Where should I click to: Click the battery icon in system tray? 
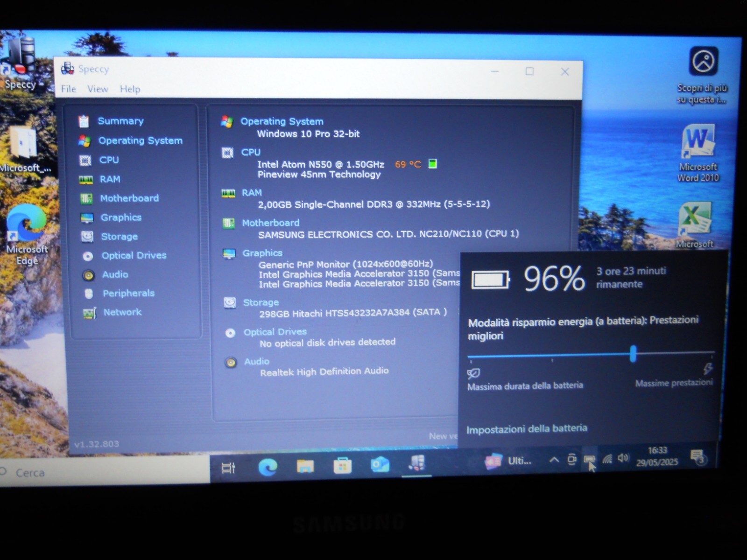click(590, 459)
